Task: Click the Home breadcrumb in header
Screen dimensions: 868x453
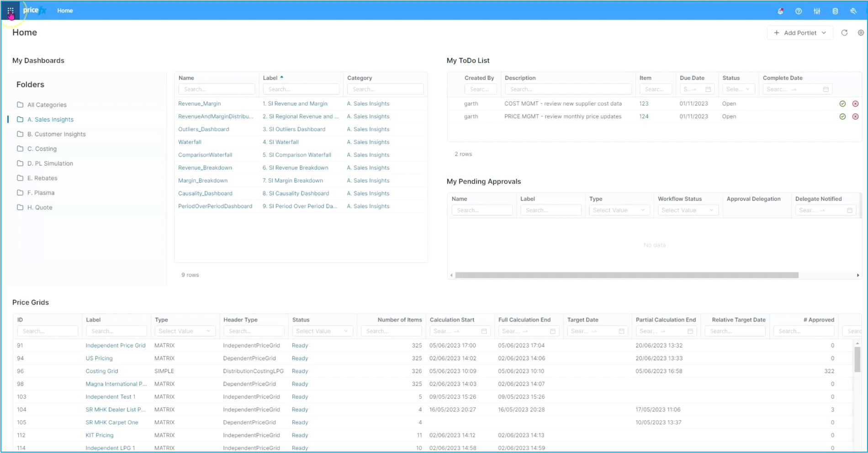Action: pos(65,11)
